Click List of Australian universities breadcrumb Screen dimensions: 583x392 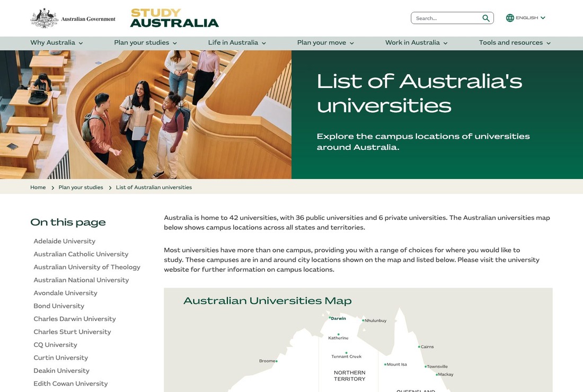(x=154, y=188)
